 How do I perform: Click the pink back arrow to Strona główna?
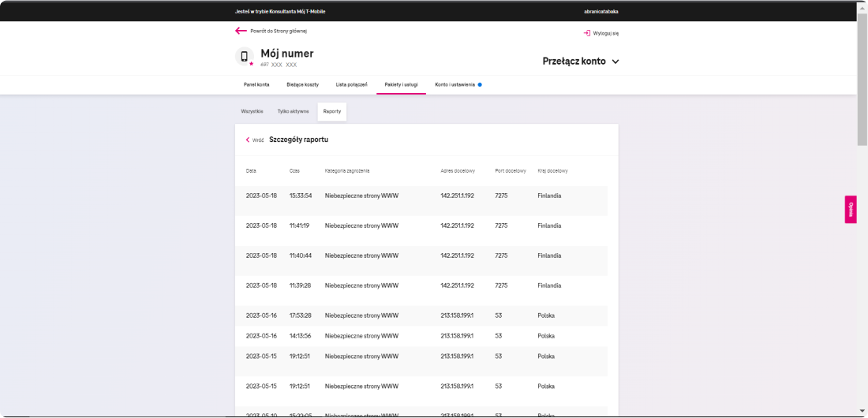coord(241,31)
